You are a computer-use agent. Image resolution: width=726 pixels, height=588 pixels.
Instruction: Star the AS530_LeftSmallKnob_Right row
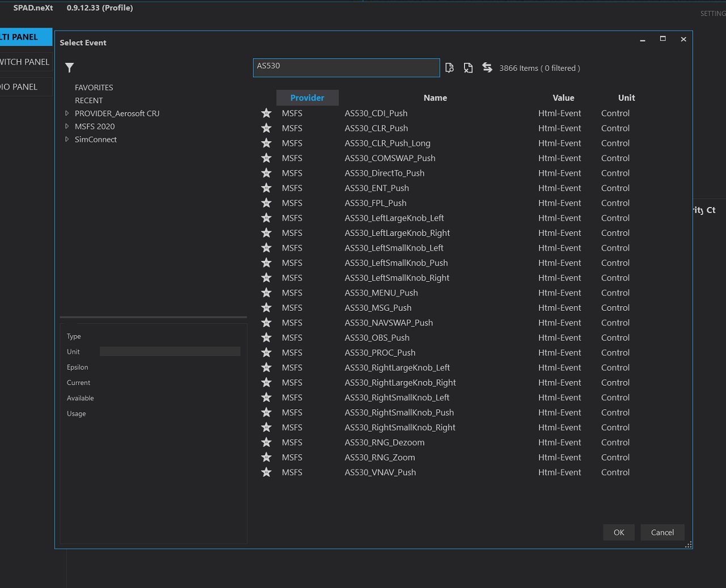pos(266,278)
